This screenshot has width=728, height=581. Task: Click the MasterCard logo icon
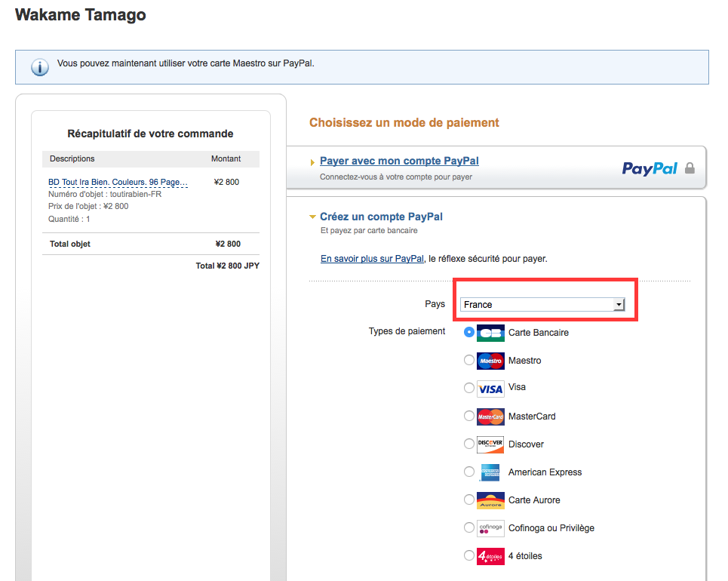(490, 416)
